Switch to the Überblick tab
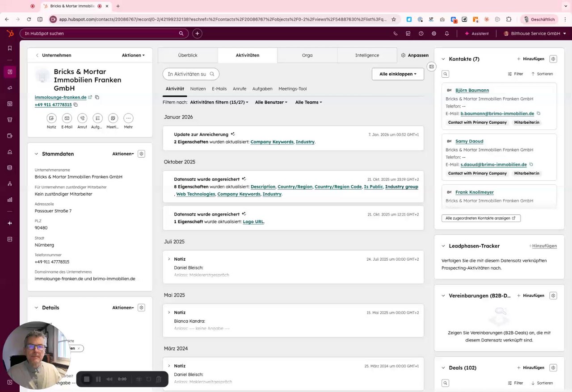 pyautogui.click(x=188, y=55)
